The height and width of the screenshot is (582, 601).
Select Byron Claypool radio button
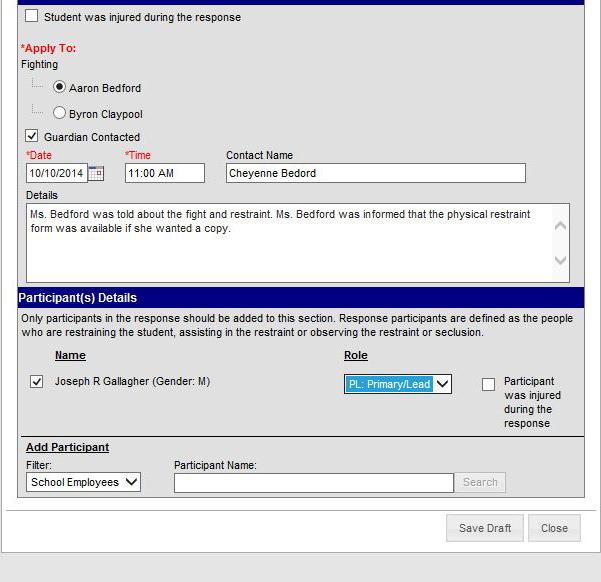tap(59, 113)
